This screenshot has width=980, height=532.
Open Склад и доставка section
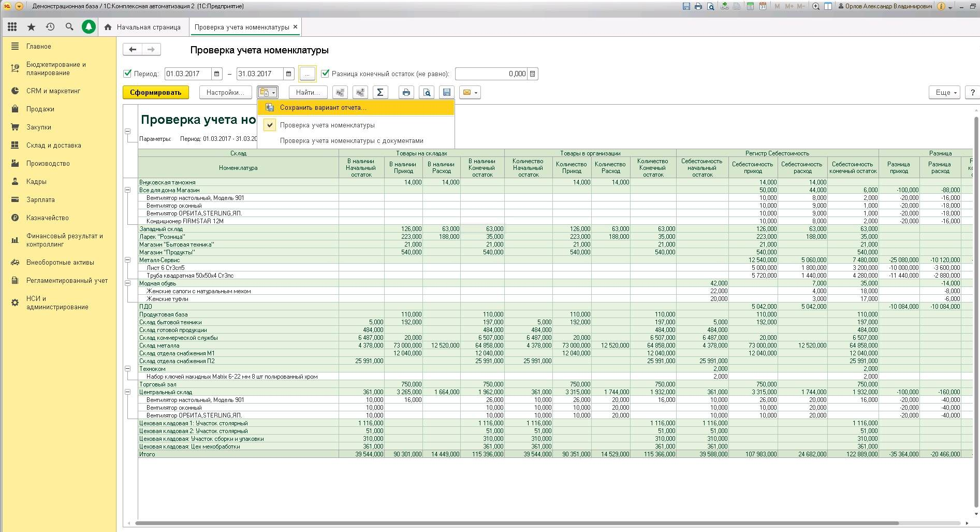point(54,145)
